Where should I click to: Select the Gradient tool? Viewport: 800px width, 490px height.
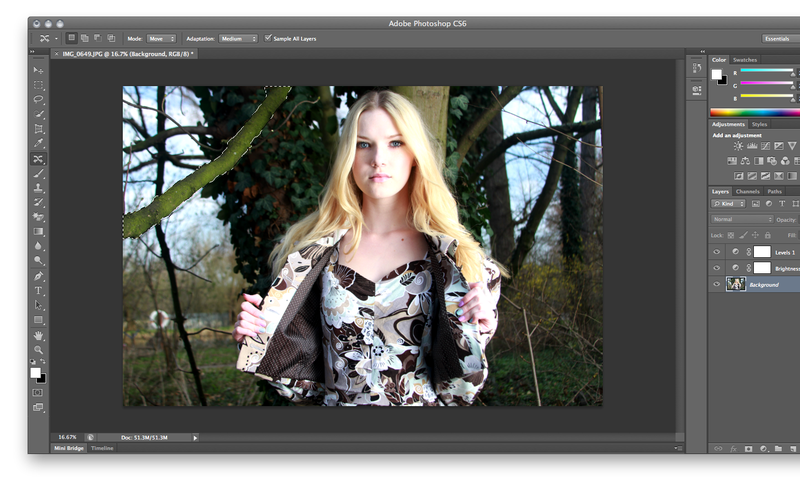tap(38, 231)
